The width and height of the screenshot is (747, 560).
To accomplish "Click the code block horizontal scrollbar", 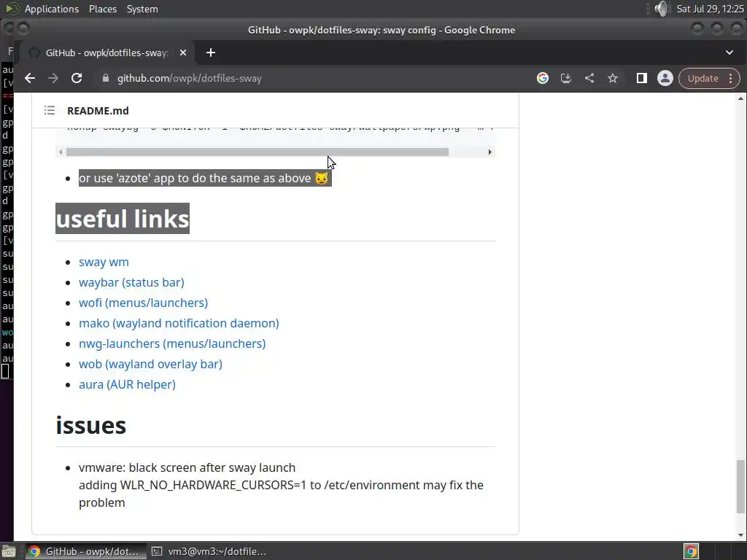I will click(258, 152).
